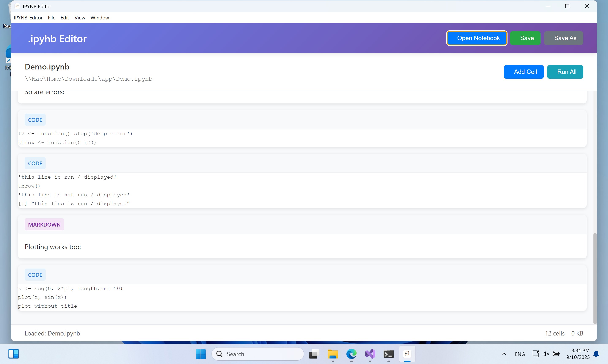Viewport: 608px width, 364px height.
Task: Select the IPYNB Editor taskbar icon
Action: click(407, 354)
